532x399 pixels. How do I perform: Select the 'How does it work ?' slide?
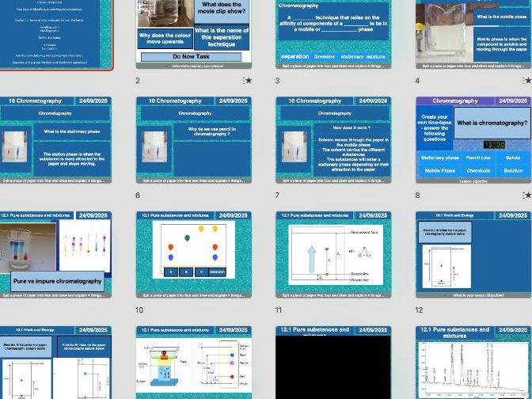(333, 140)
